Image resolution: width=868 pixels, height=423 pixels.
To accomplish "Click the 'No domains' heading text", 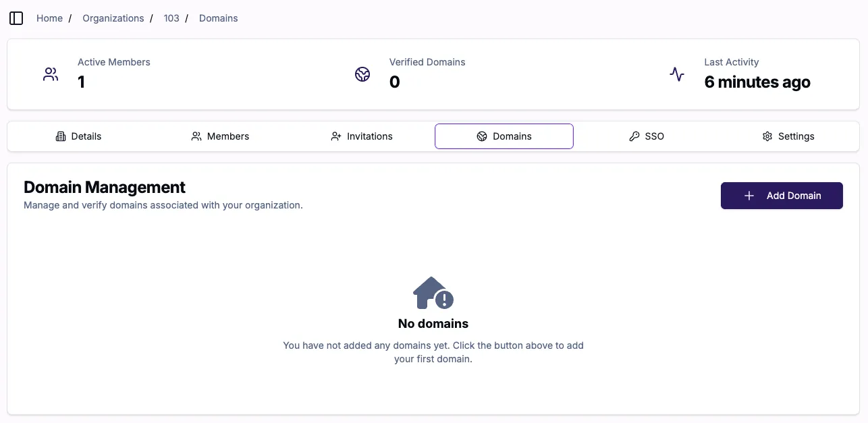I will pyautogui.click(x=433, y=324).
